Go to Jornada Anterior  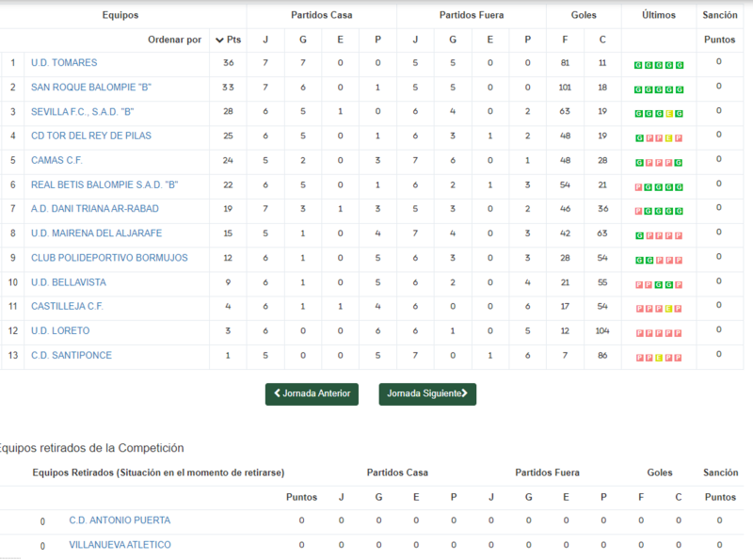(312, 393)
